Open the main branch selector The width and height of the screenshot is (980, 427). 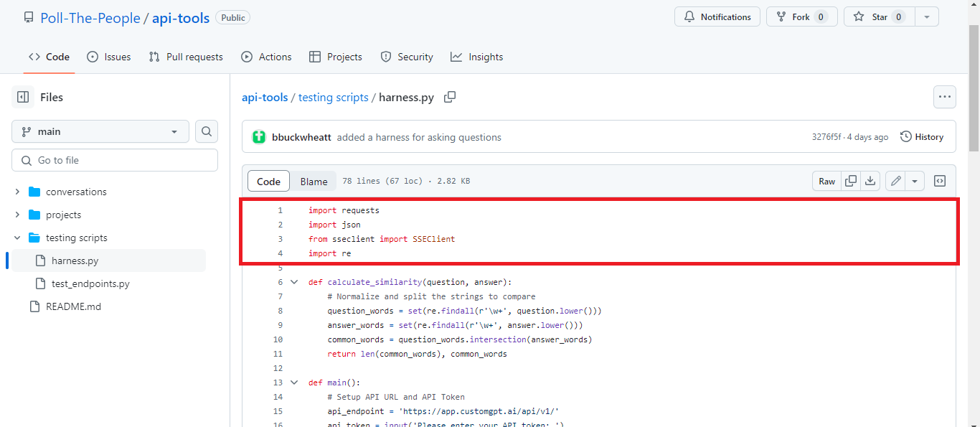tap(100, 131)
